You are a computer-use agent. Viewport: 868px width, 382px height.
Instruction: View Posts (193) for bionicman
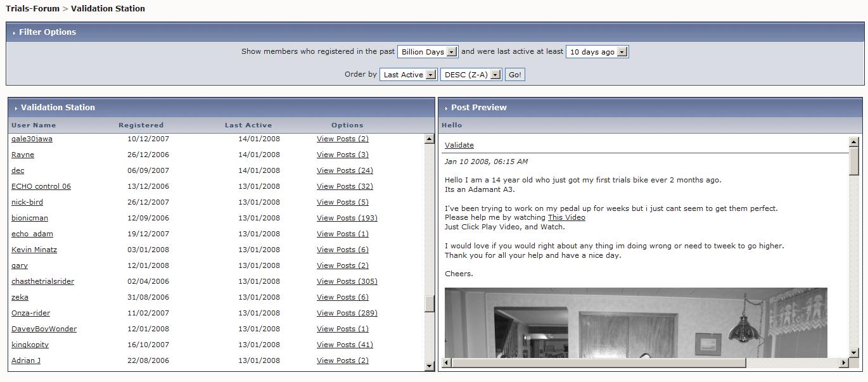pyautogui.click(x=347, y=218)
